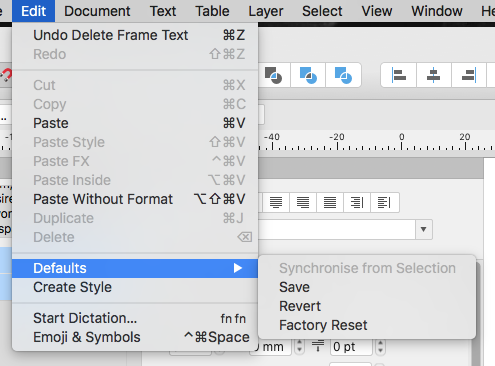Open the View menu
Viewport: 495px width, 366px height.
pos(377,11)
